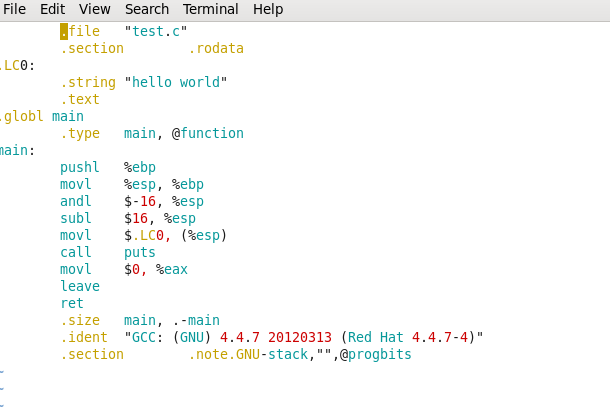Click the leave instruction

pos(80,286)
